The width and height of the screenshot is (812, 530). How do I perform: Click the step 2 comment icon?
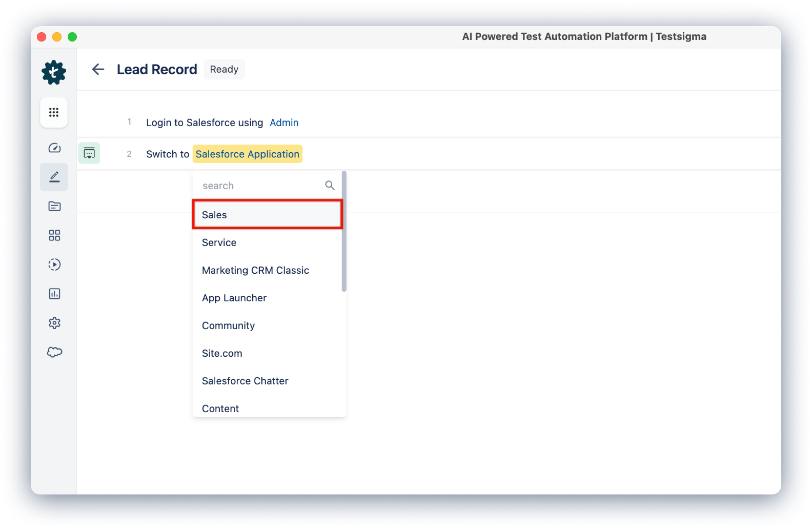pyautogui.click(x=89, y=153)
